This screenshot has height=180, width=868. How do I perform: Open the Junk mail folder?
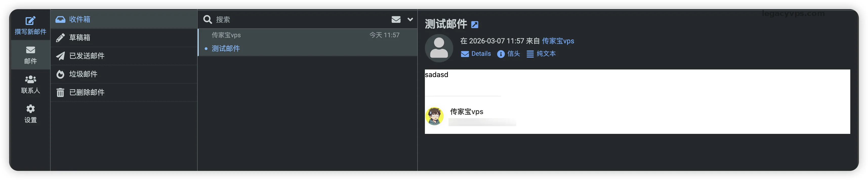pyautogui.click(x=83, y=74)
